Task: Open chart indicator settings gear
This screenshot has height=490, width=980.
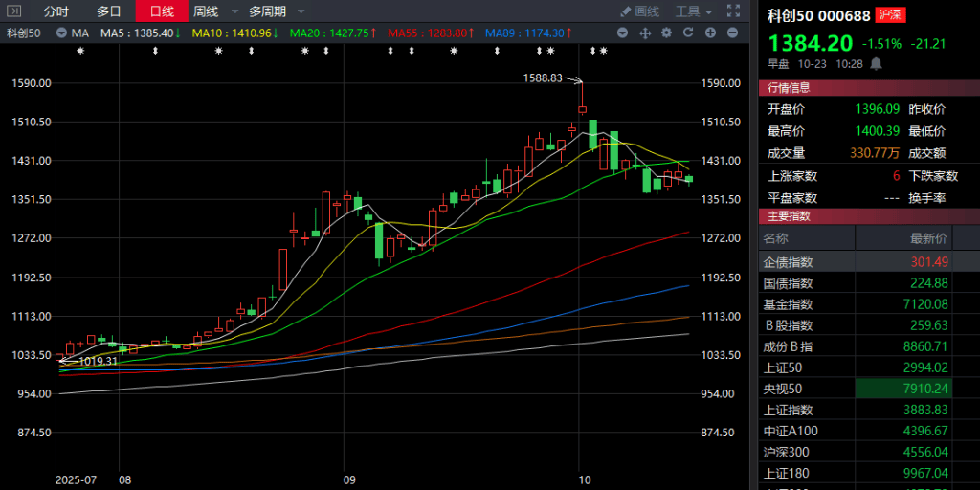Action: (666, 33)
